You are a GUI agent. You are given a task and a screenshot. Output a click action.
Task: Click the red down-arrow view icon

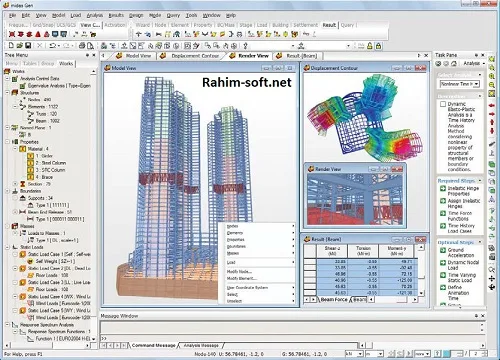coord(492,131)
